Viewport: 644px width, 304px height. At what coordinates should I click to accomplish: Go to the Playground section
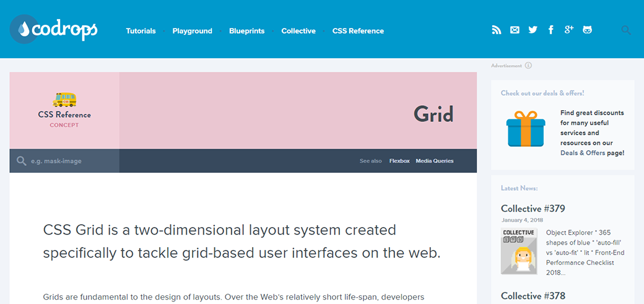[x=192, y=31]
